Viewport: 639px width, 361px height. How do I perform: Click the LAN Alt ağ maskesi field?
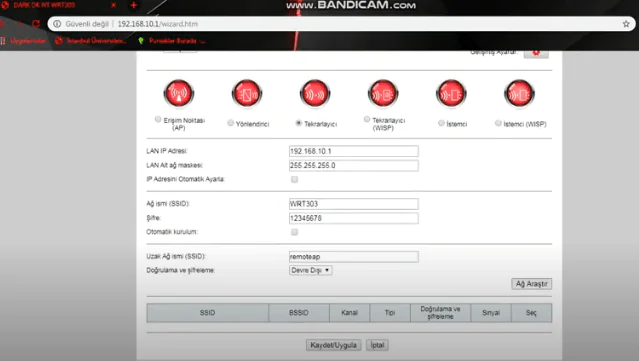pos(353,165)
